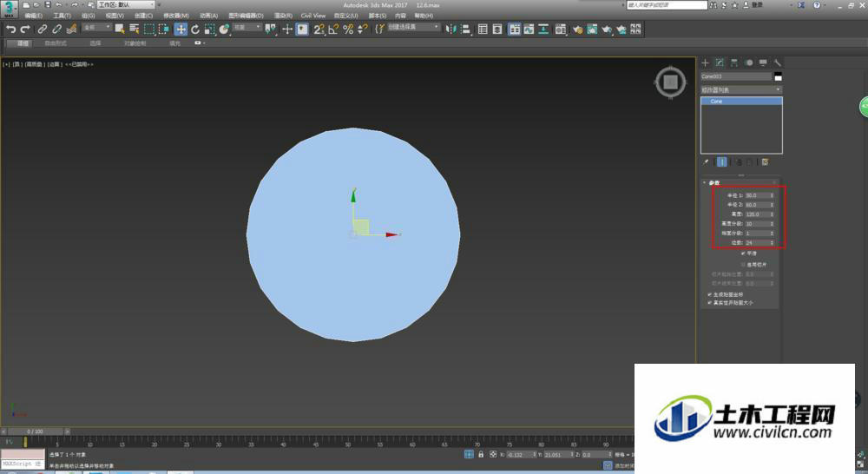The height and width of the screenshot is (474, 868).
Task: Switch to the Utilities command panel tab
Action: tap(777, 63)
